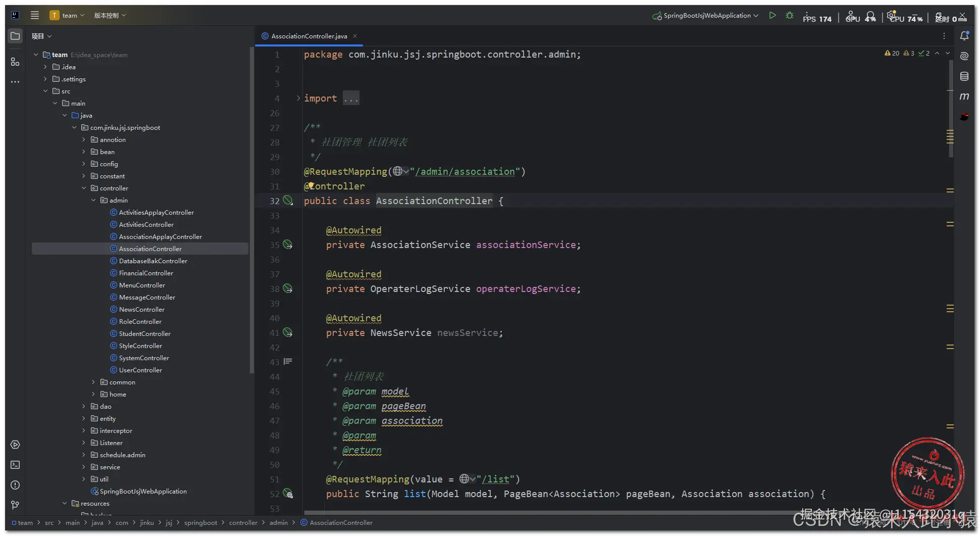Open the Services tool window icon
The image size is (980, 536).
point(15,445)
